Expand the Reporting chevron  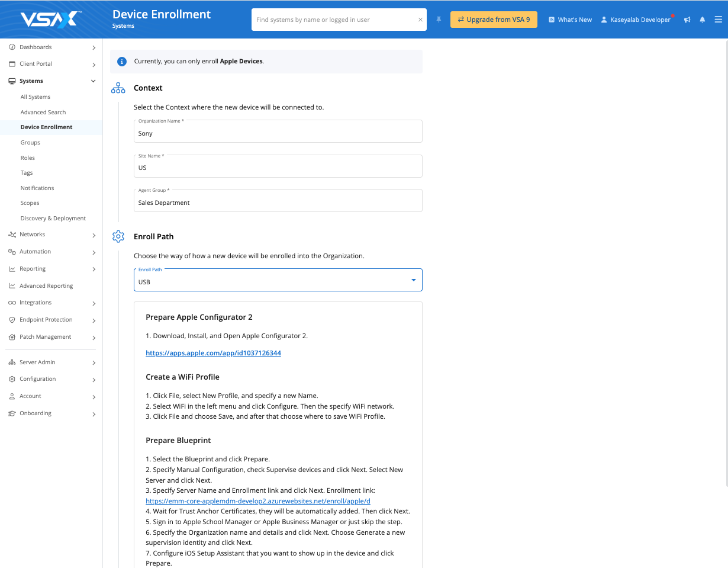coord(94,269)
